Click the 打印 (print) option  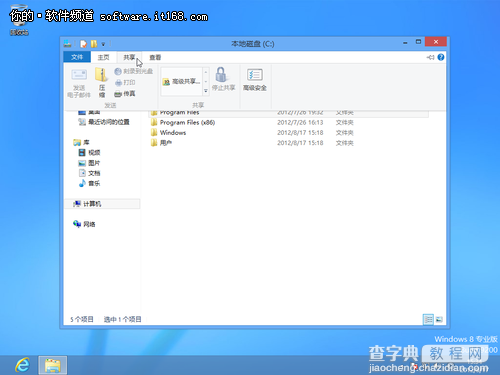pyautogui.click(x=125, y=82)
